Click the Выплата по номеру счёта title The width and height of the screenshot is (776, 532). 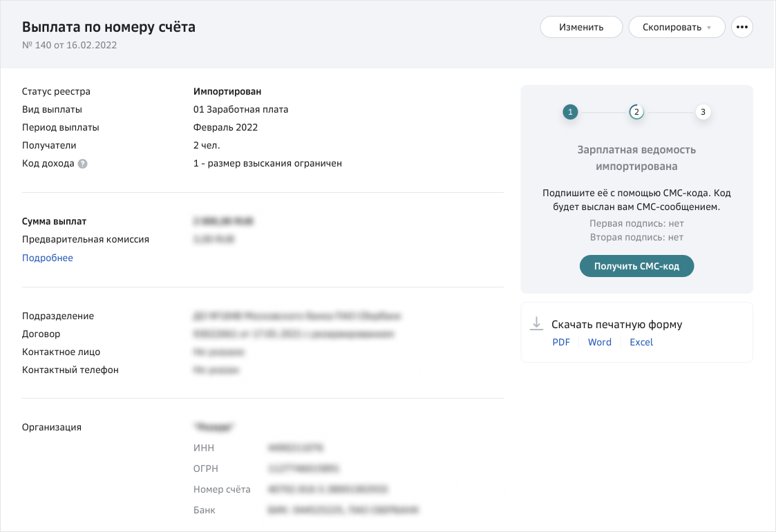[x=108, y=27]
